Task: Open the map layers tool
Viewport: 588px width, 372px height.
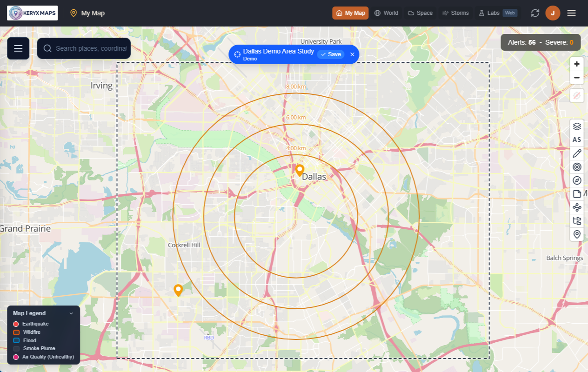Action: point(577,126)
